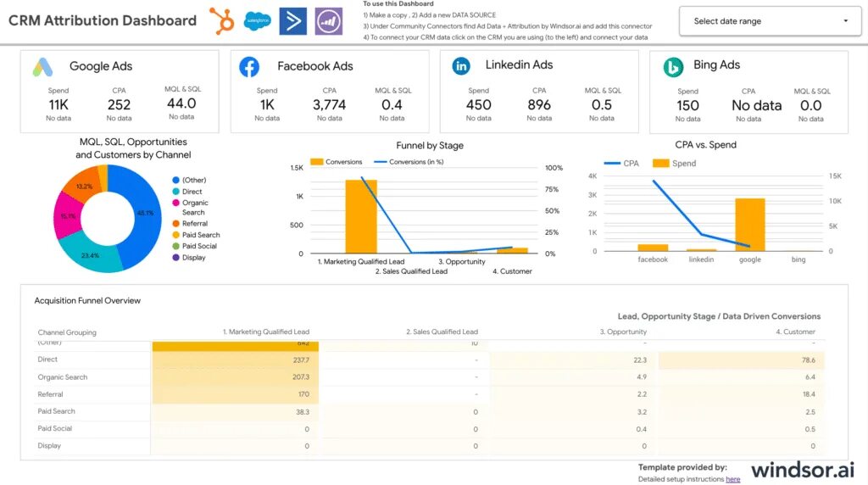Click the Direct legend color dot

(x=175, y=192)
